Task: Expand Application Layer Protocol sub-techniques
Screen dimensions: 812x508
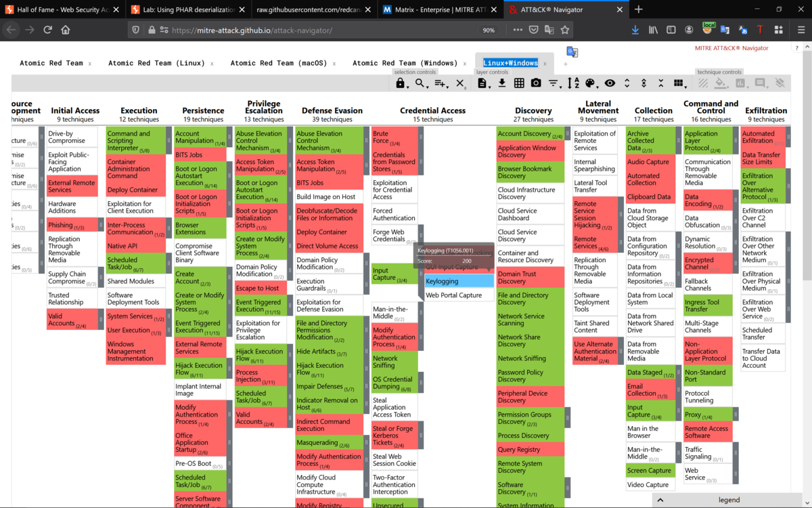Action: coord(734,141)
